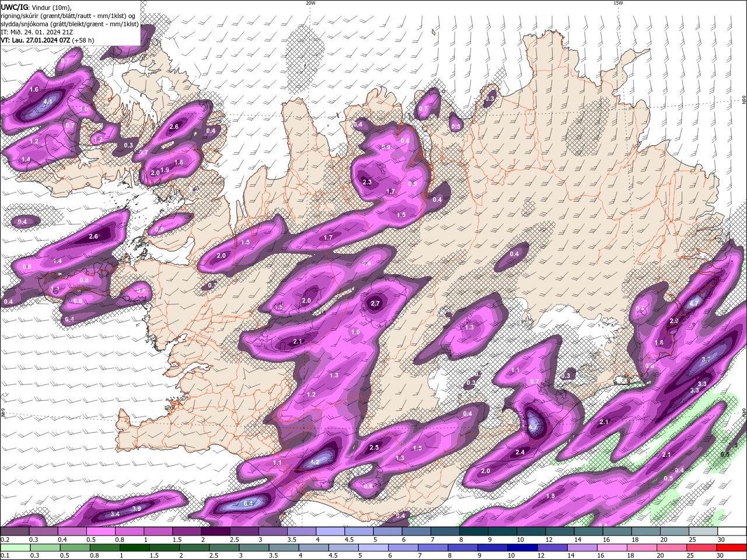747x560 pixels.
Task: Click the deep blue swatch labeled 10
Action: tap(522, 548)
